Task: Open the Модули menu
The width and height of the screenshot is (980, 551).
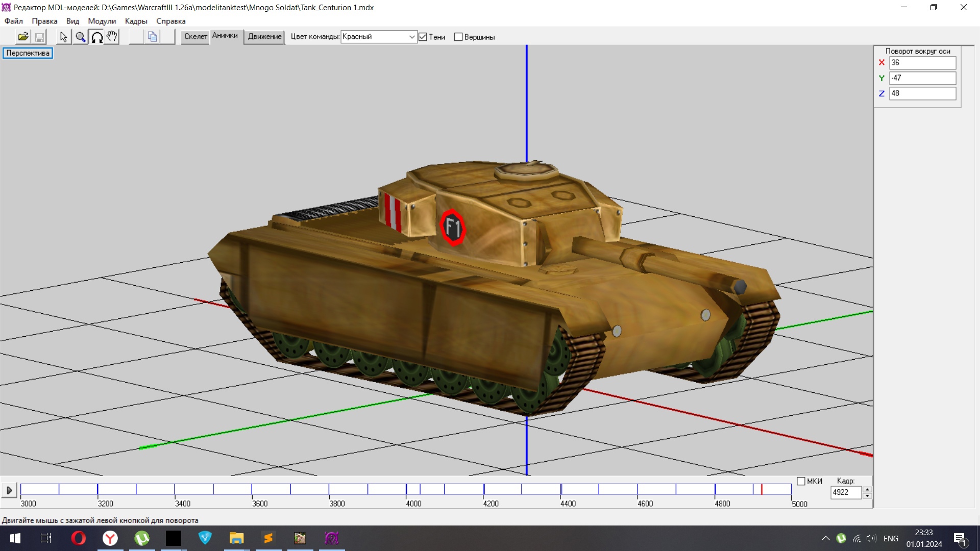Action: tap(102, 21)
